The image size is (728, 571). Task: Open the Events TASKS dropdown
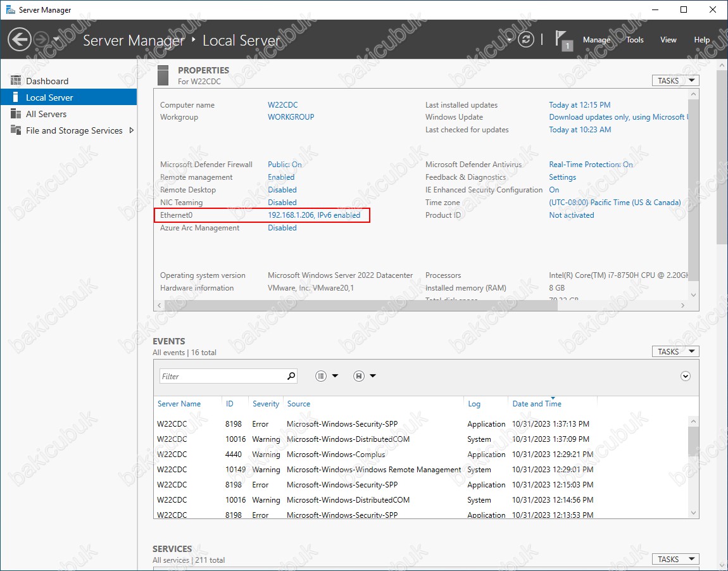point(675,351)
